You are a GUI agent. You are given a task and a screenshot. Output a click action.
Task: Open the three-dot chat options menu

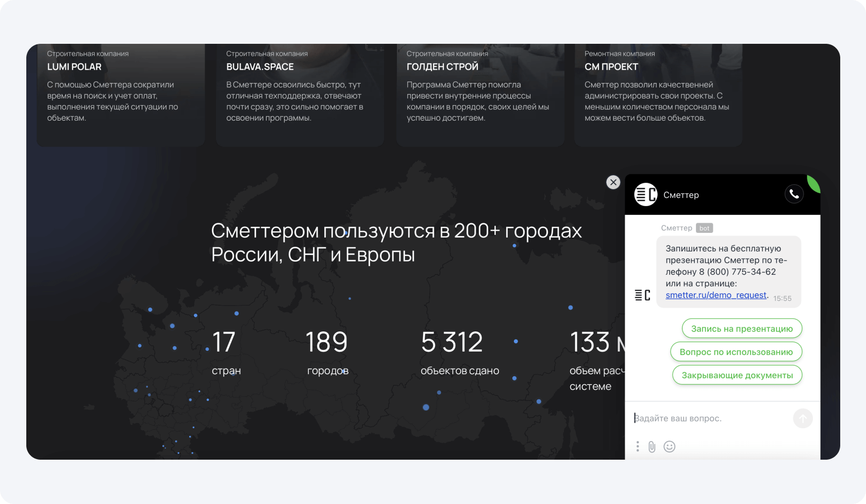point(638,446)
